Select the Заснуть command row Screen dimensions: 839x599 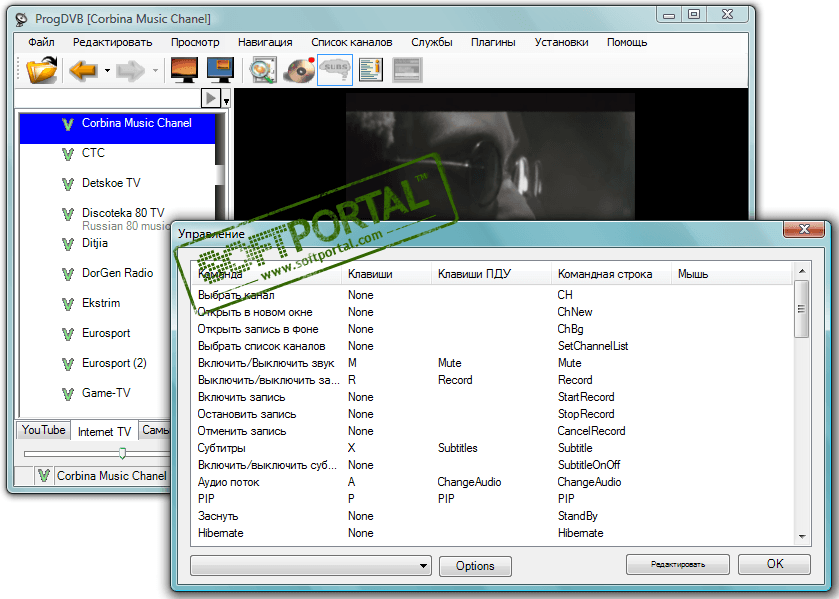tap(492, 516)
